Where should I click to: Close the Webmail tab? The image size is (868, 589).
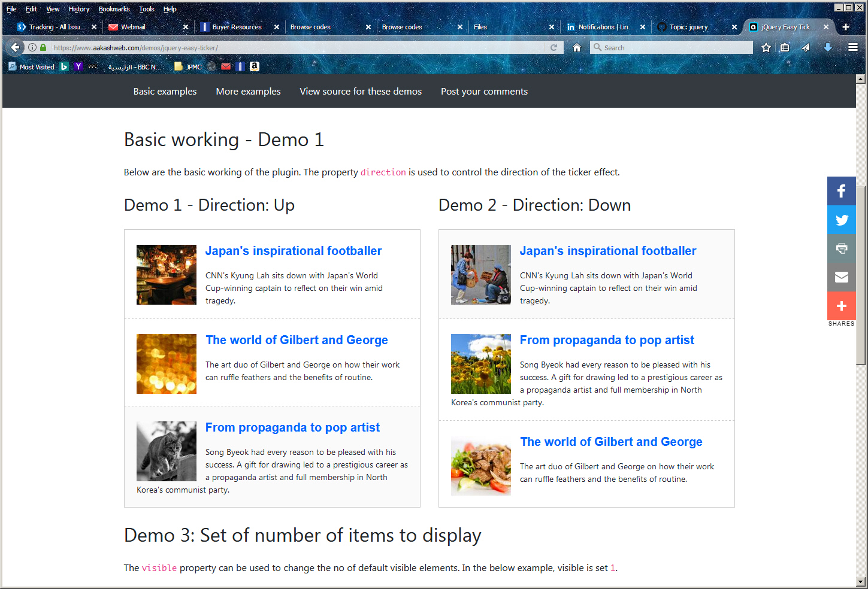186,27
